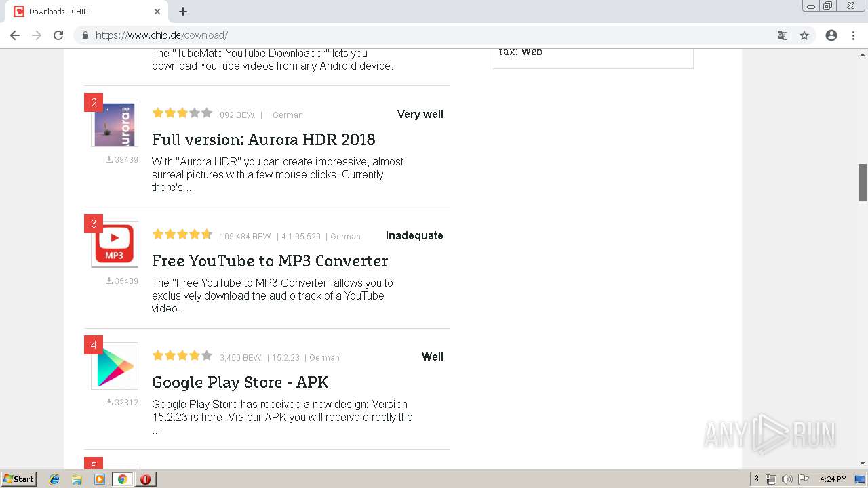
Task: Click 'Well' rating label
Action: (x=433, y=357)
